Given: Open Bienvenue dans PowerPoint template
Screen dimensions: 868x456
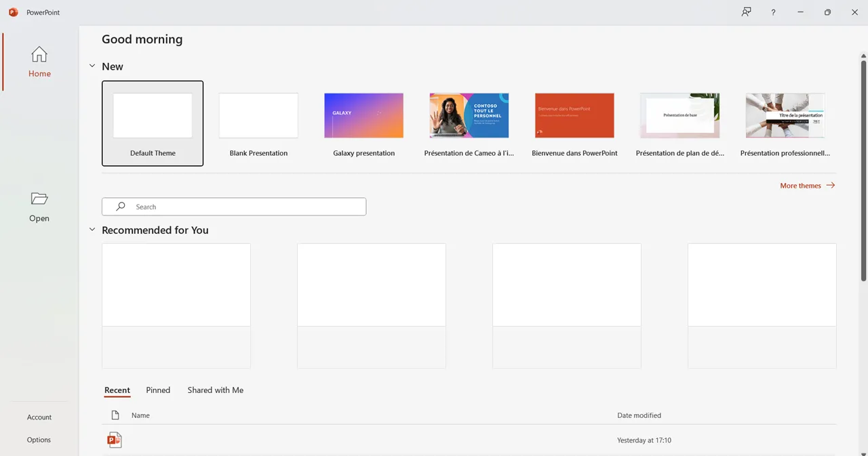Looking at the screenshot, I should click(574, 123).
